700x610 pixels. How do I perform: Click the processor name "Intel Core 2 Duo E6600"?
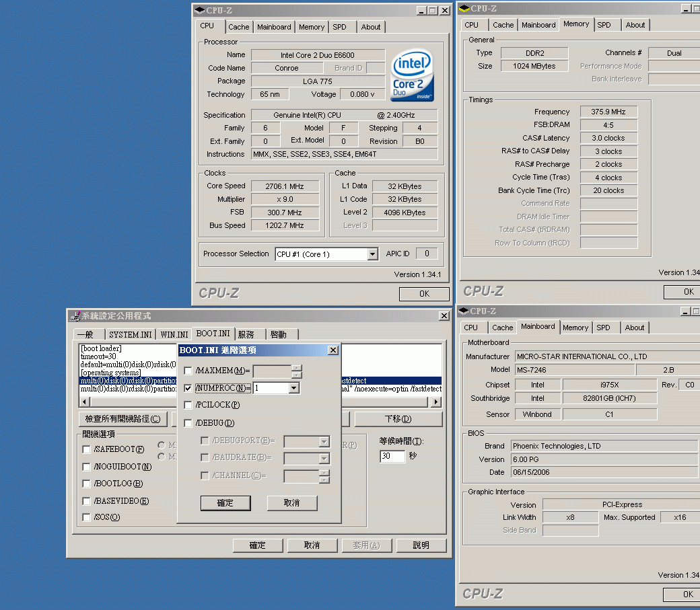[x=318, y=55]
